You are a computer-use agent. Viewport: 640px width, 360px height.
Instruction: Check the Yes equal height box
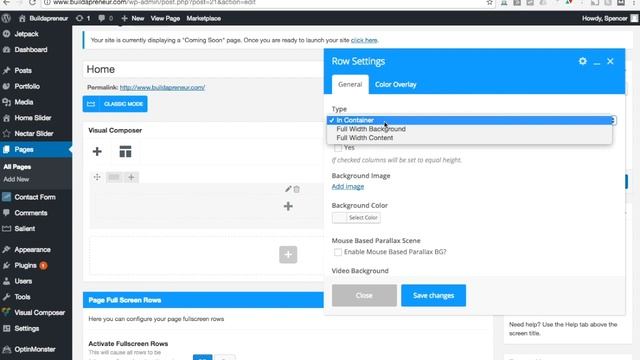[x=338, y=148]
